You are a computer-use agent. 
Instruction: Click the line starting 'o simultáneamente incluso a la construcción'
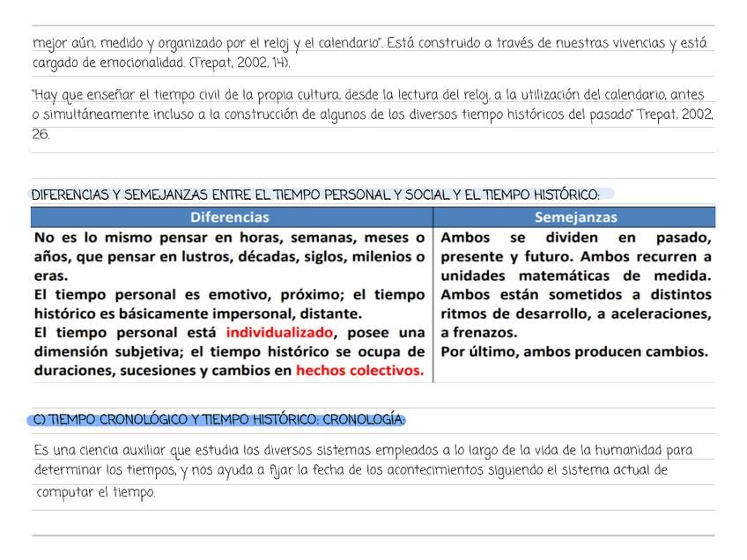tap(373, 114)
